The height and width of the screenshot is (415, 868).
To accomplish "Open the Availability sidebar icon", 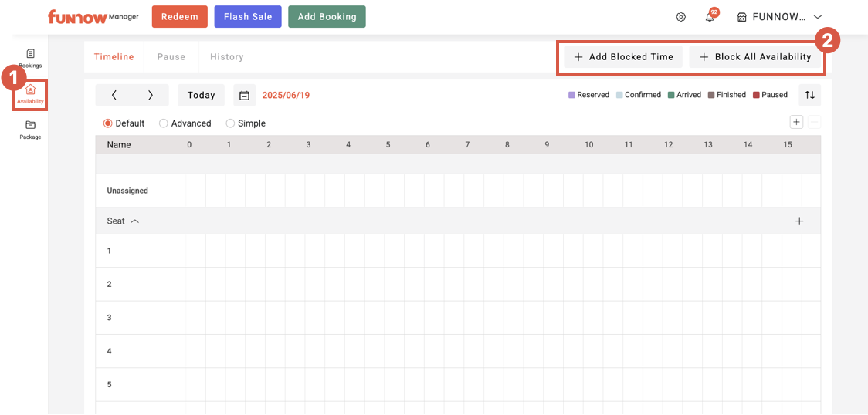I will (30, 94).
